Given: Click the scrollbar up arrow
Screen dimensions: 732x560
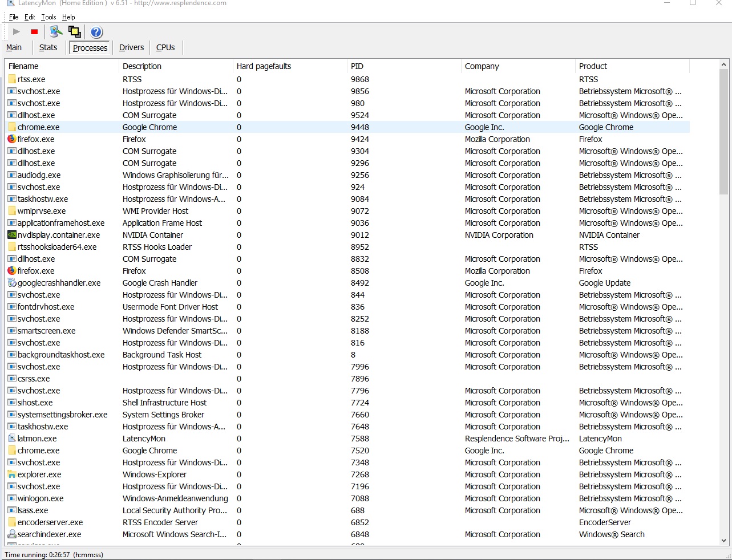Looking at the screenshot, I should pyautogui.click(x=723, y=64).
